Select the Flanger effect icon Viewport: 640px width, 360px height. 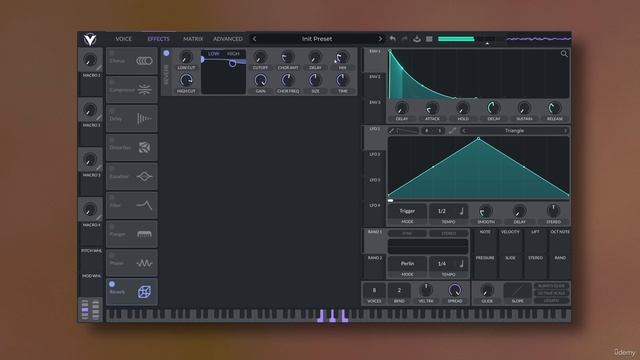(x=144, y=234)
